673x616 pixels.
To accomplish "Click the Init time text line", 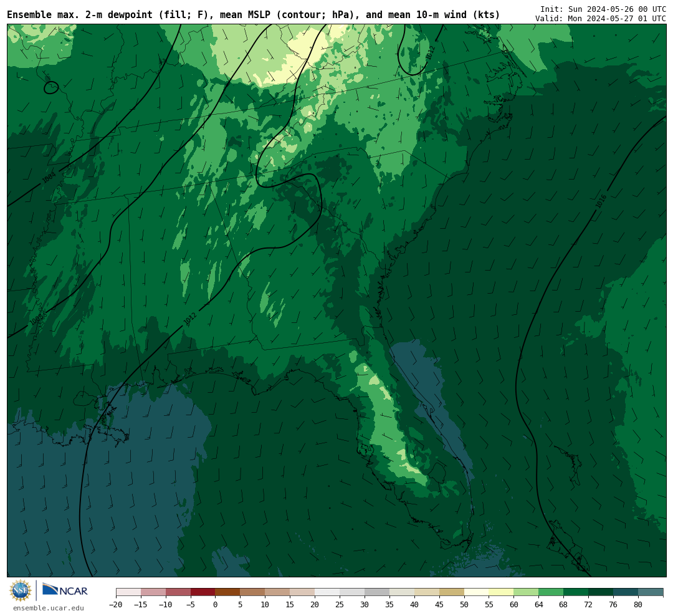I will coord(603,9).
